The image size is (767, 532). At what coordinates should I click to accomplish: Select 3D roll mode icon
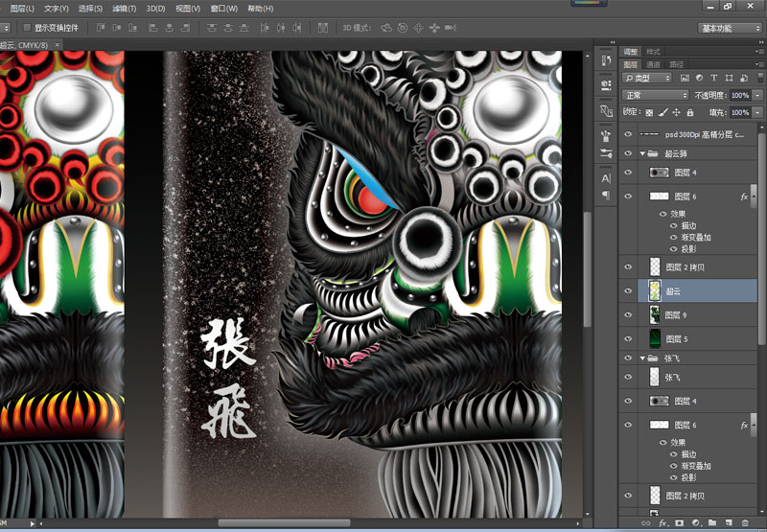point(403,28)
